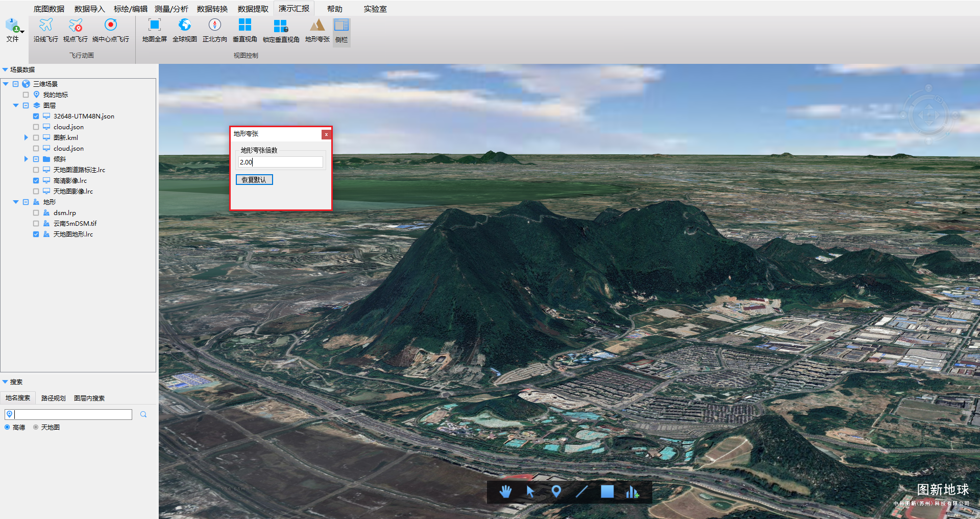
Task: Toggle 地图全屏 fullscreen map
Action: pos(155,31)
